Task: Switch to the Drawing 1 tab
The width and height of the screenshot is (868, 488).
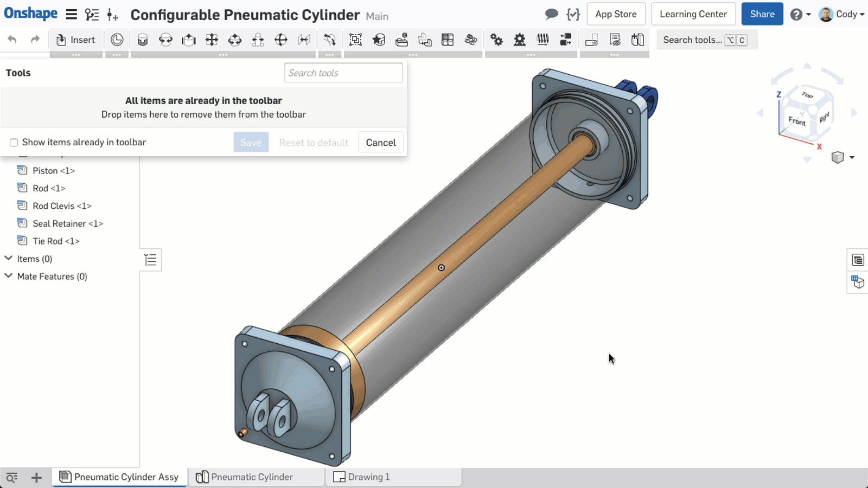Action: tap(368, 477)
